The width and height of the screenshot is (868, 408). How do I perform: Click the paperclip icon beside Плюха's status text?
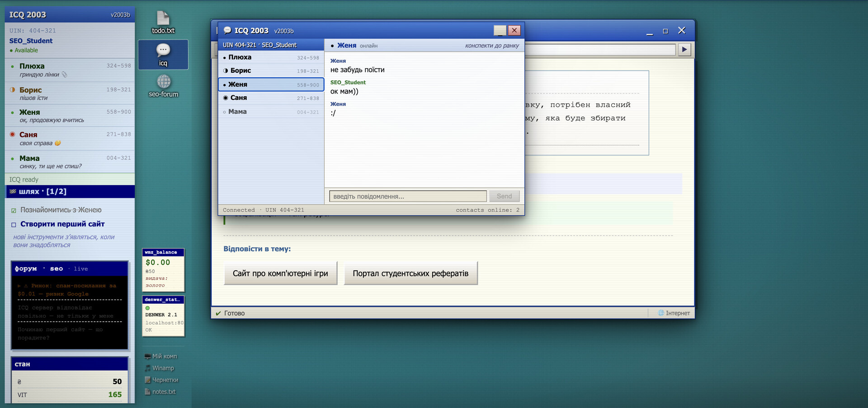pyautogui.click(x=64, y=75)
